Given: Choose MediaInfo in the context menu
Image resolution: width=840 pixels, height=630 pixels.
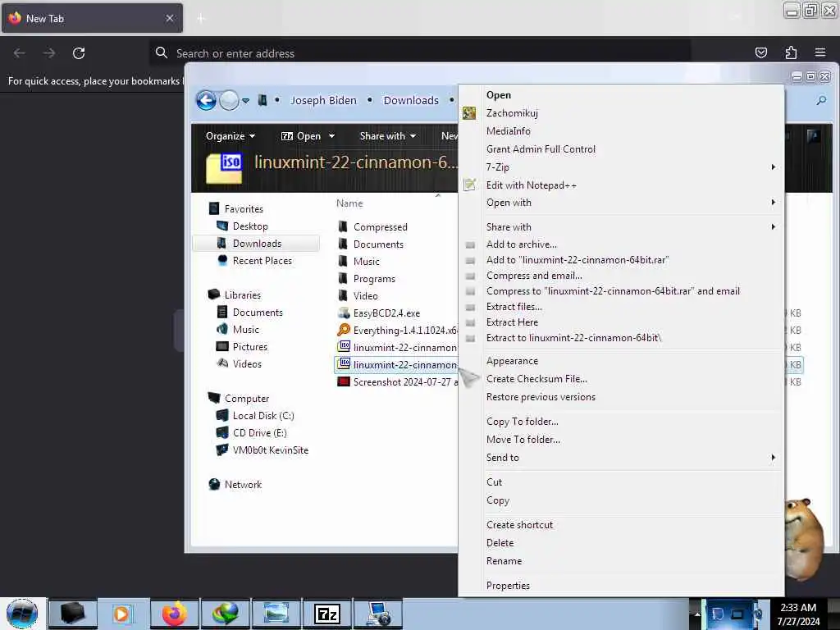Looking at the screenshot, I should click(622, 130).
